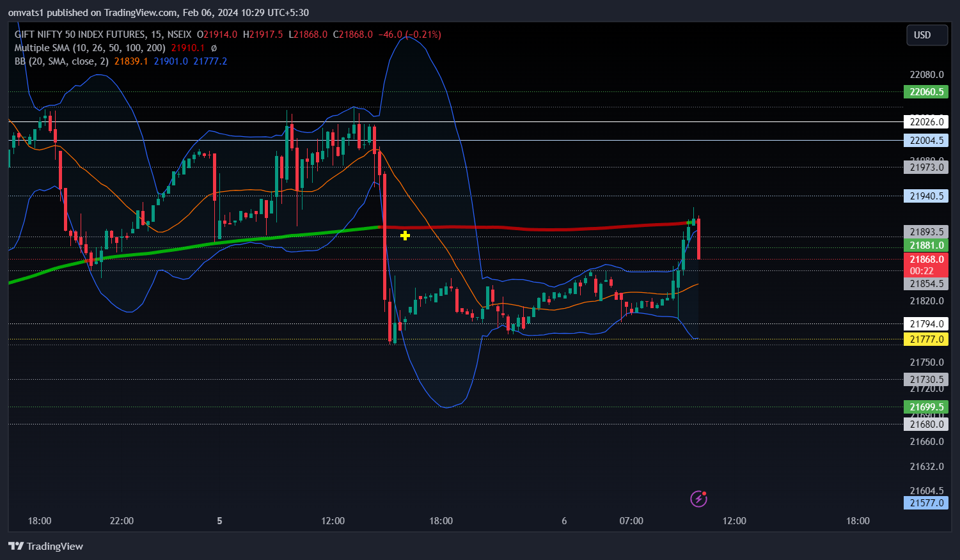Image resolution: width=960 pixels, height=560 pixels.
Task: Click the 22080.0 price axis tick
Action: point(927,75)
